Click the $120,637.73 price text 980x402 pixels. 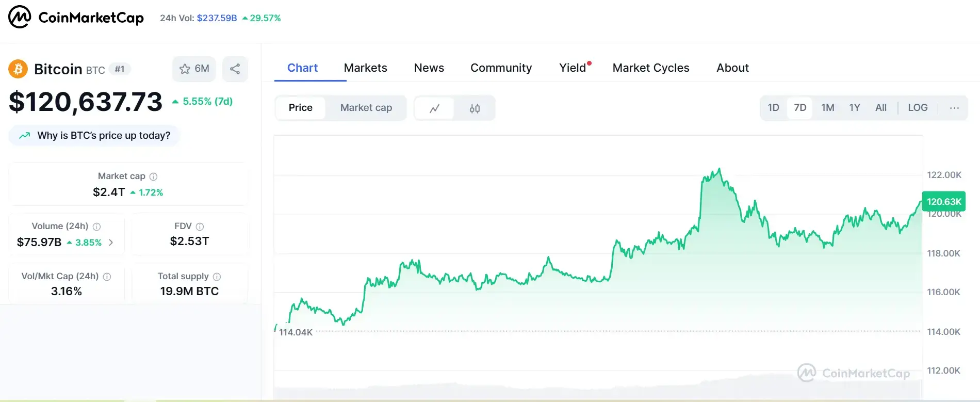point(86,102)
